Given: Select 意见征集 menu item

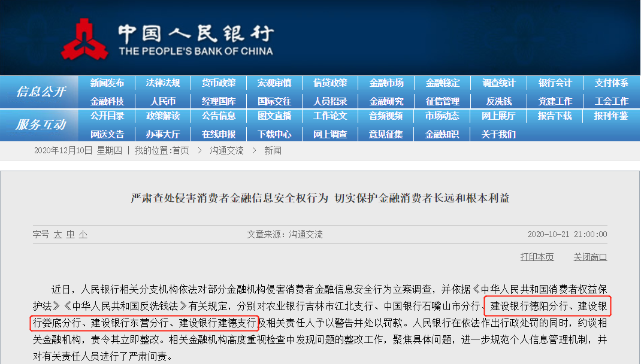Looking at the screenshot, I should pos(386,135).
